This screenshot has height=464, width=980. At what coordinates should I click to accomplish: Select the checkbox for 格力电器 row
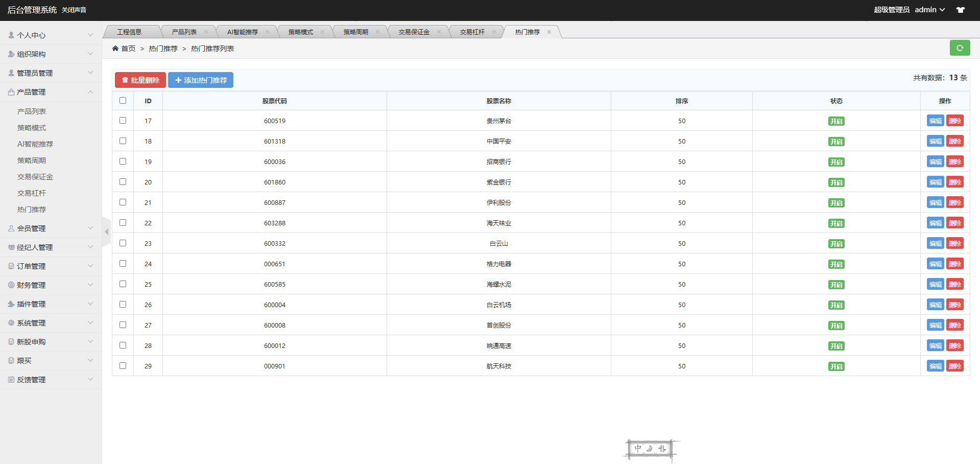123,264
